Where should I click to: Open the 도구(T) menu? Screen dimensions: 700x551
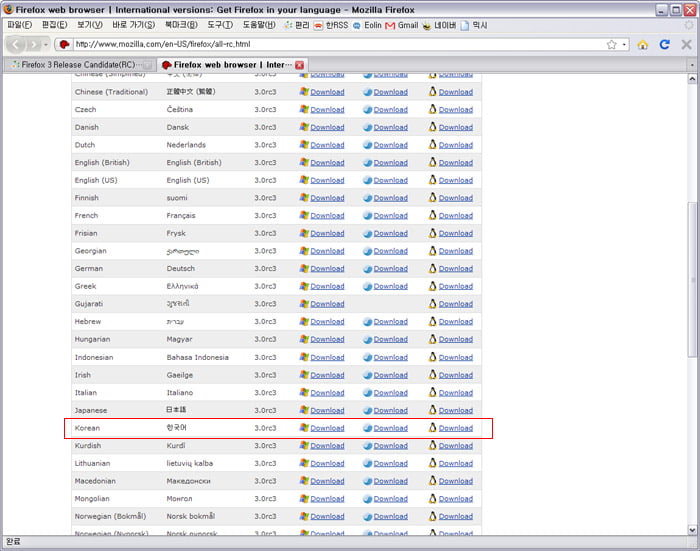pos(220,25)
